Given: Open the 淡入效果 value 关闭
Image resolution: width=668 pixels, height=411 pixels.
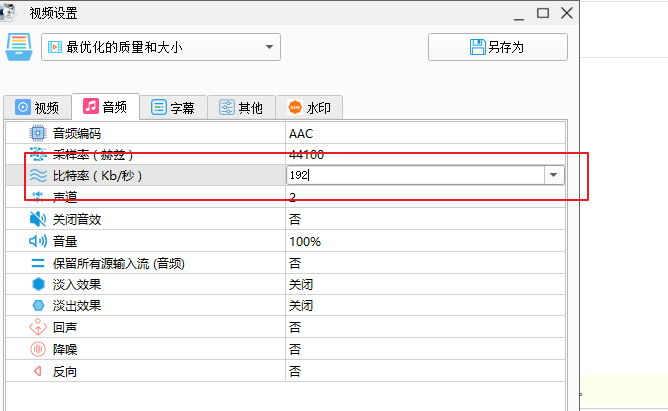Looking at the screenshot, I should [x=301, y=285].
